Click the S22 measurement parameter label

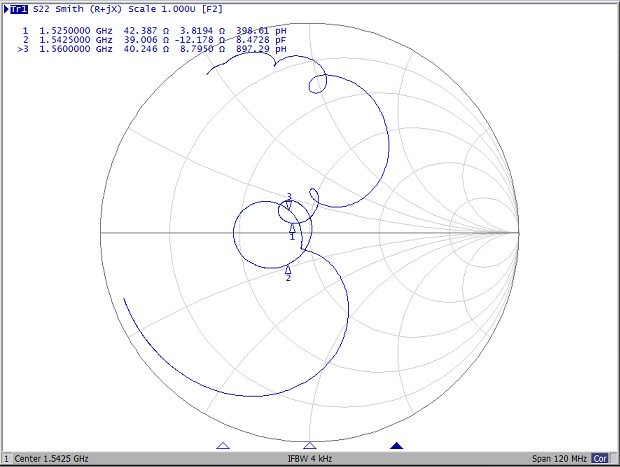point(44,9)
